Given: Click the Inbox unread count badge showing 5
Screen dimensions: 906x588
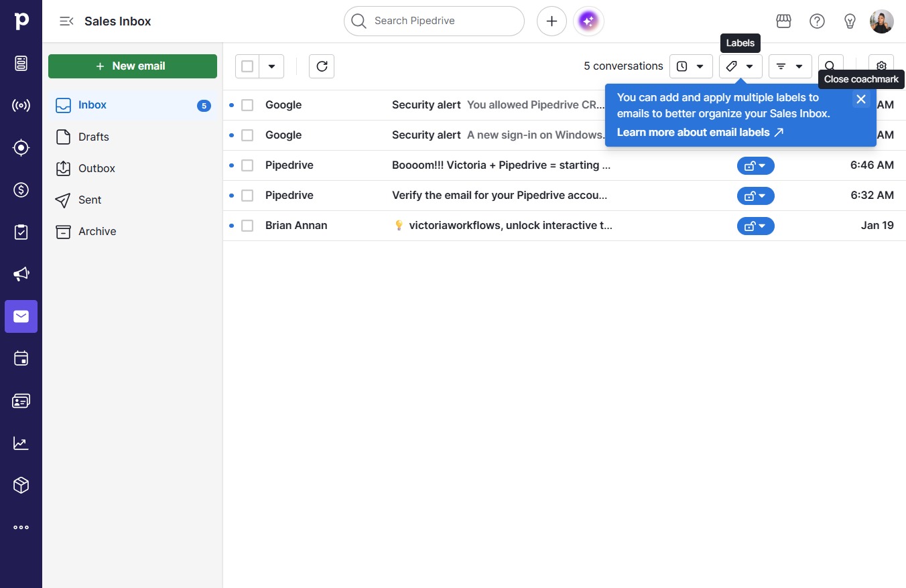Looking at the screenshot, I should [204, 106].
